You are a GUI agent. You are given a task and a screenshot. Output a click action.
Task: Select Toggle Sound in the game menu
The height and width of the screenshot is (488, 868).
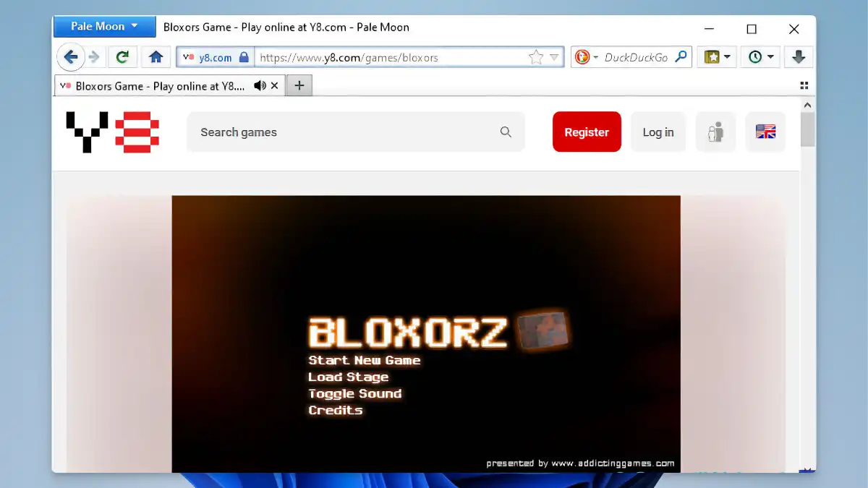coord(355,393)
